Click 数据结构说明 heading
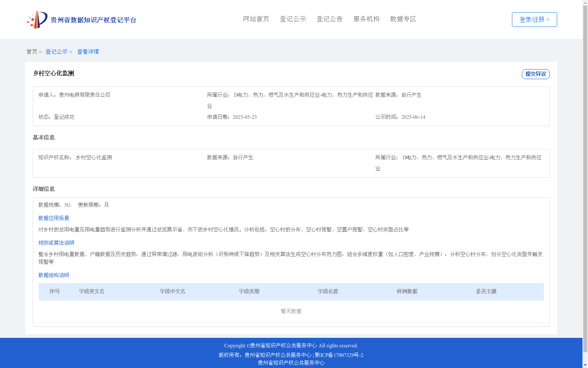Screen dimensions: 588x368 [54, 275]
